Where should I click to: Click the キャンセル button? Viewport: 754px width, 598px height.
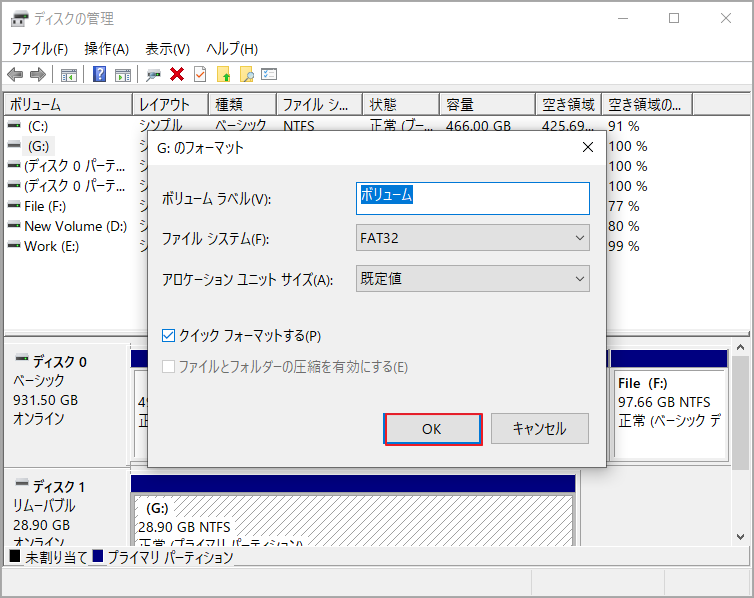tap(539, 429)
